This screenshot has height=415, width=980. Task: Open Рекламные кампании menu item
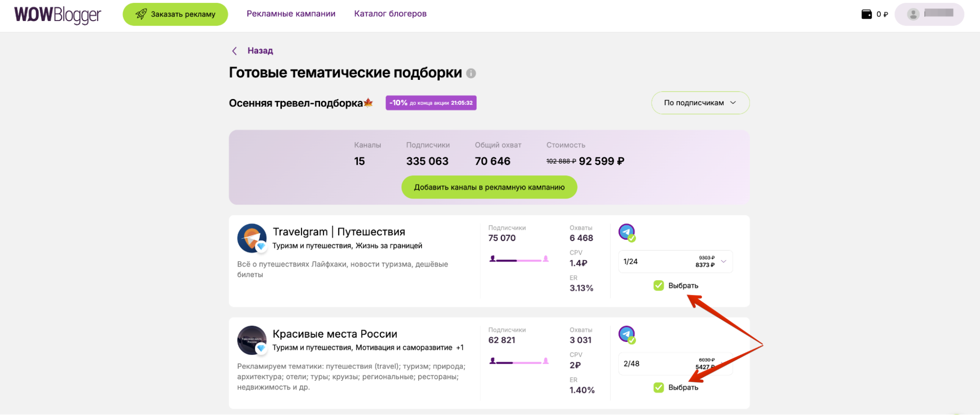[291, 14]
